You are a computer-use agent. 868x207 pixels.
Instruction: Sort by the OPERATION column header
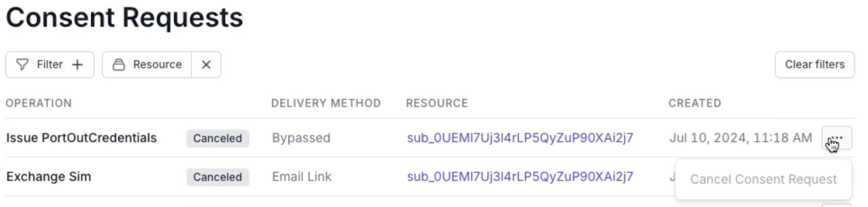(39, 103)
